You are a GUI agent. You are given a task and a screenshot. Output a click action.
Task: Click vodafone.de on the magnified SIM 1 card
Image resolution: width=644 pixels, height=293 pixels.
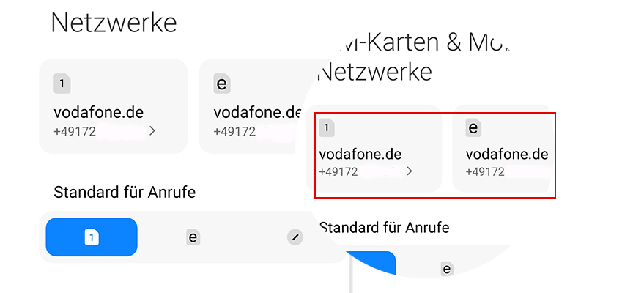pyautogui.click(x=360, y=155)
